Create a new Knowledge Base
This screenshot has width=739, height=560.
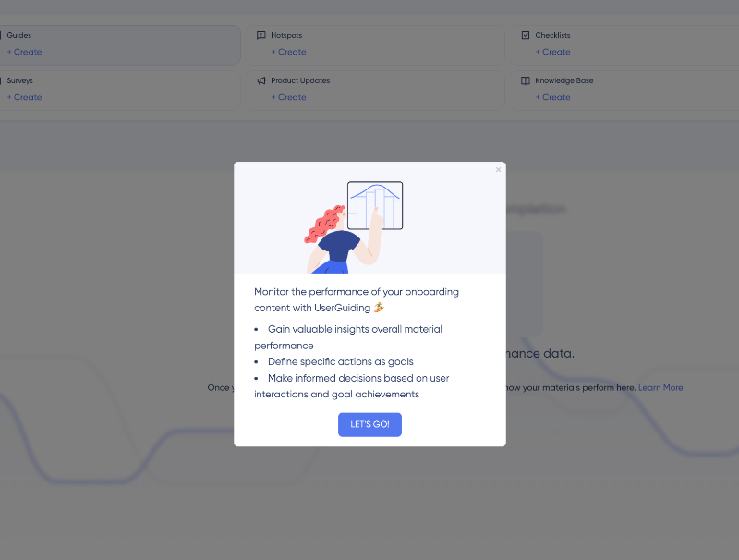553,97
